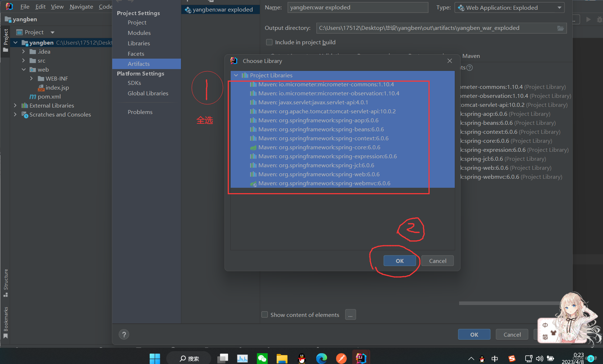Expand External Libraries node
Viewport: 603px width, 364px height.
(x=15, y=105)
